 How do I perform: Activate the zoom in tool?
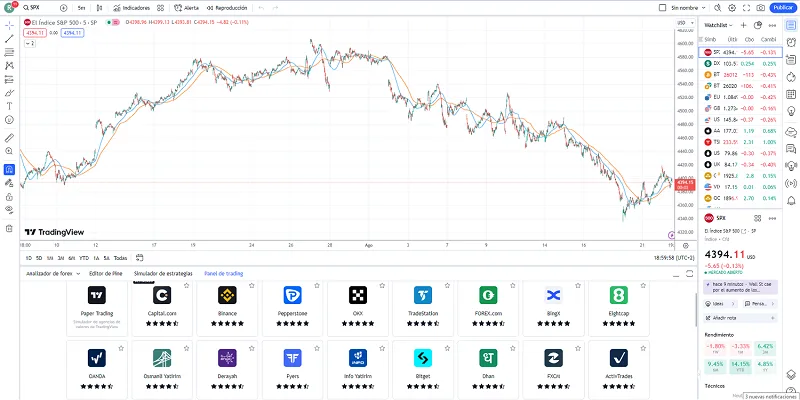[x=9, y=151]
